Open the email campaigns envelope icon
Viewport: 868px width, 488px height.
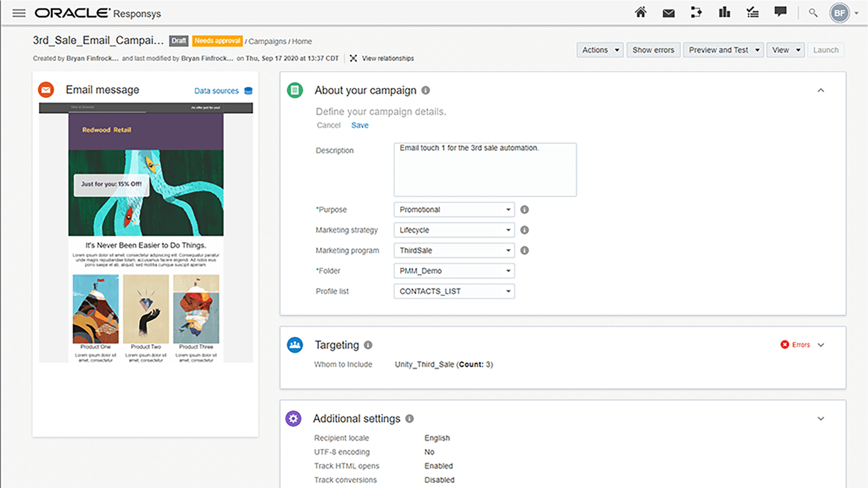coord(668,12)
